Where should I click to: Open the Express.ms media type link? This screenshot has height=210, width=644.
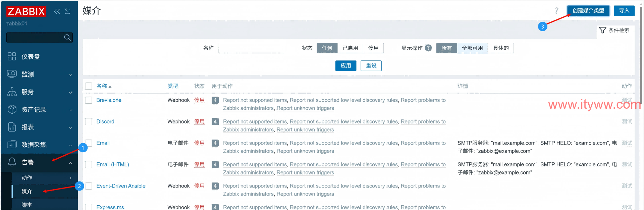pyautogui.click(x=110, y=207)
